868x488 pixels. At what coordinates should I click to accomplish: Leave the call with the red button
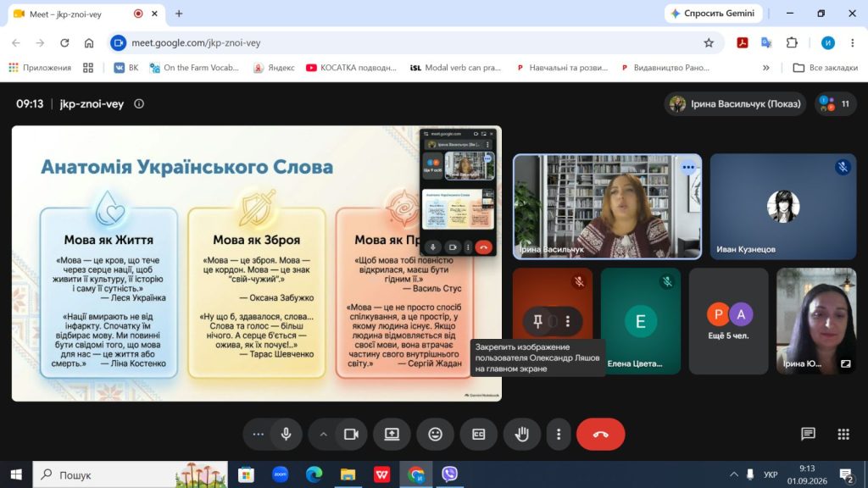tap(601, 435)
